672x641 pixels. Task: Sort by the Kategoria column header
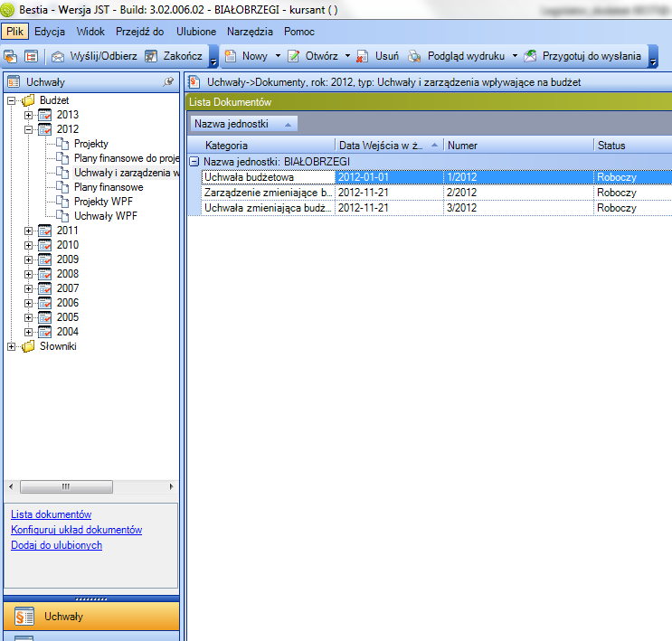[x=261, y=146]
